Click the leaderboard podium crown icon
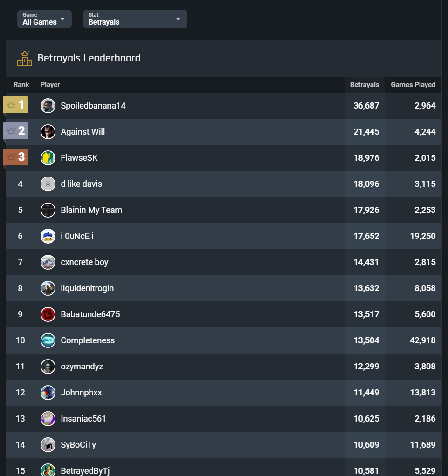Screen dimensions: 448x476 click(x=25, y=58)
